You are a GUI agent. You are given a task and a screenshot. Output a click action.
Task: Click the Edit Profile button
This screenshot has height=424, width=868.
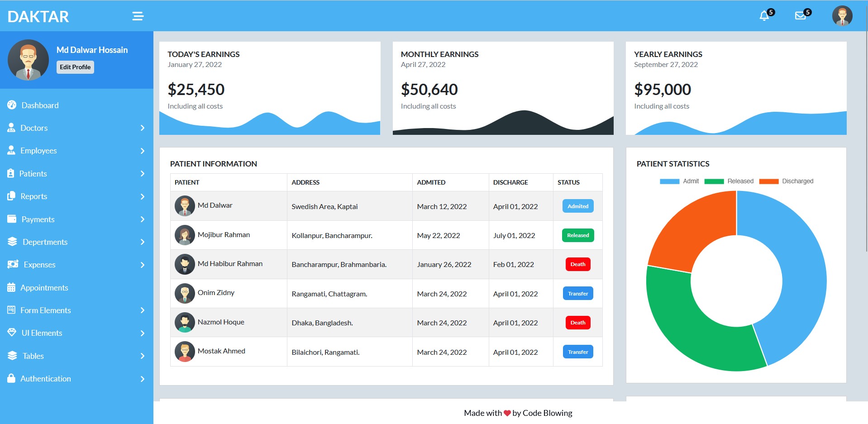click(75, 67)
